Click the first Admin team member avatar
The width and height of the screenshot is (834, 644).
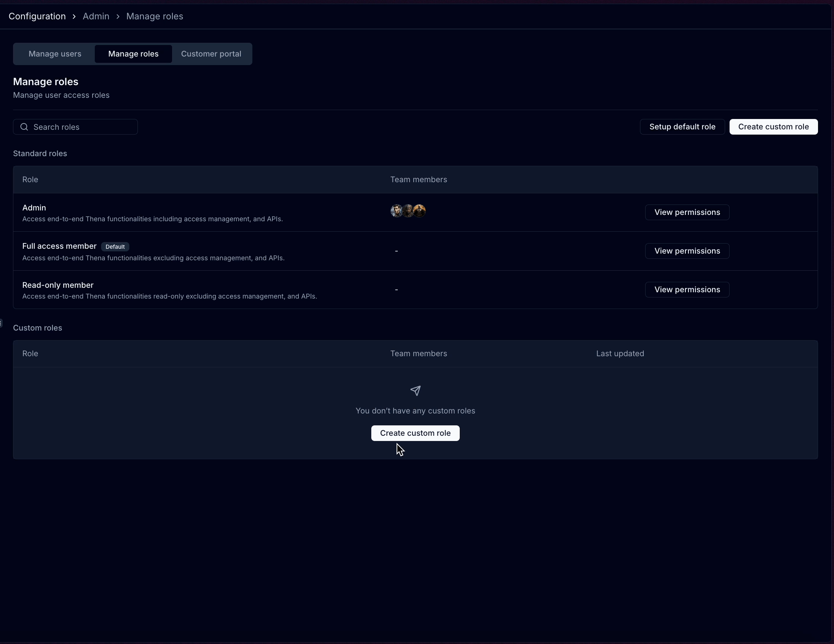pyautogui.click(x=396, y=210)
